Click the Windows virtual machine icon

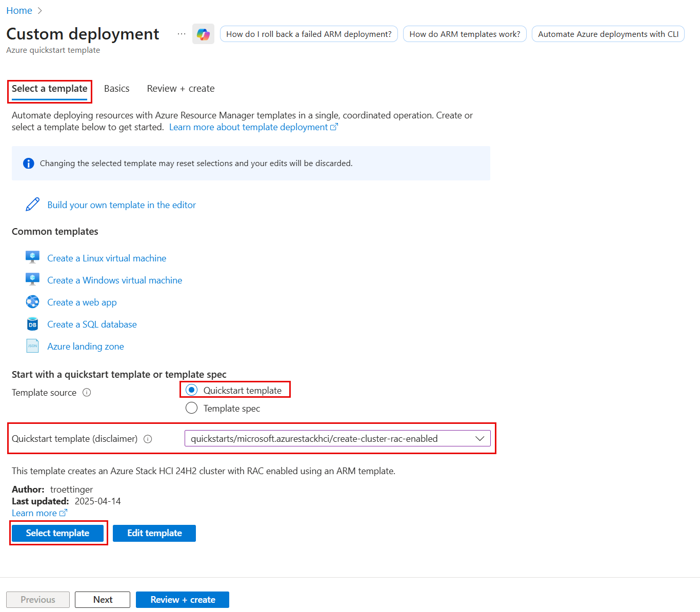(x=32, y=279)
